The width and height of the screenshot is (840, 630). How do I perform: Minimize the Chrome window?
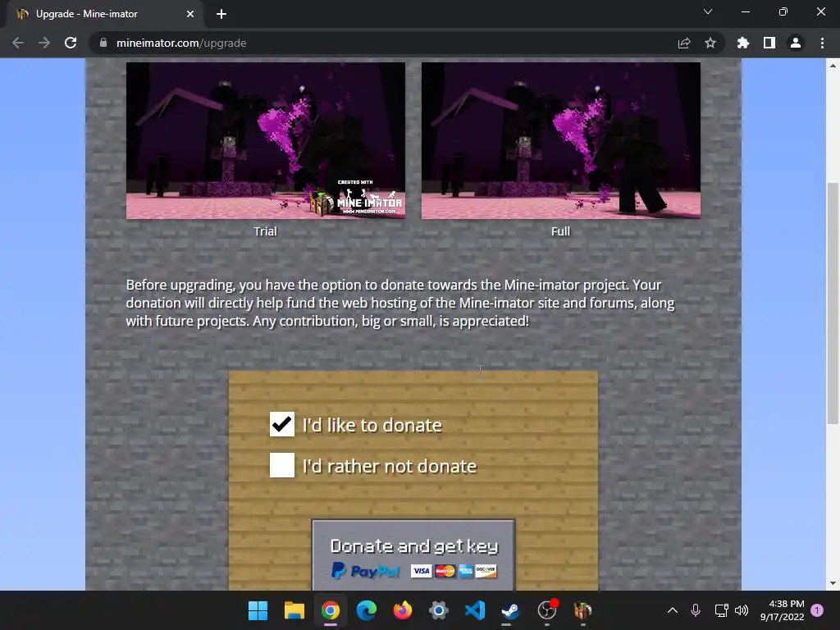(x=745, y=11)
